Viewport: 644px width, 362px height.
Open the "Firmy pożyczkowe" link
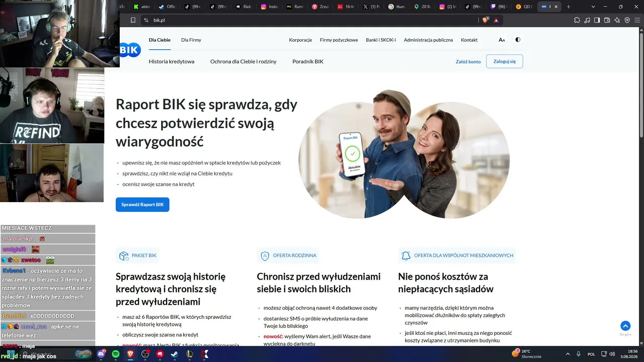tap(339, 40)
